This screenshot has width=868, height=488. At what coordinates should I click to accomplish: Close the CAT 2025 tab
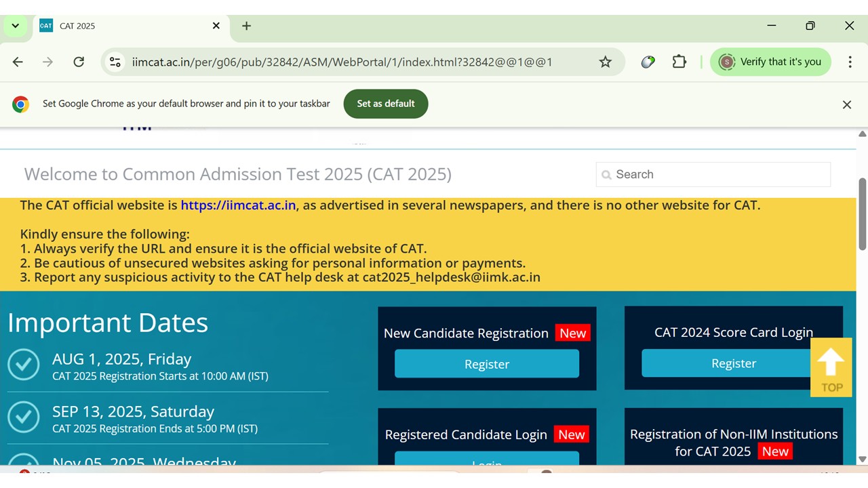pyautogui.click(x=216, y=26)
